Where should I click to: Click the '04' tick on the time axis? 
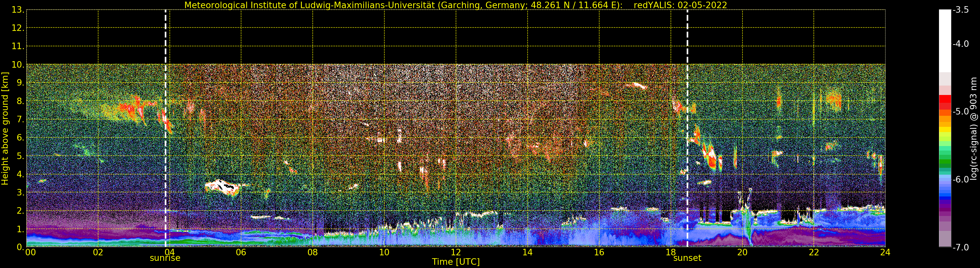pyautogui.click(x=170, y=252)
